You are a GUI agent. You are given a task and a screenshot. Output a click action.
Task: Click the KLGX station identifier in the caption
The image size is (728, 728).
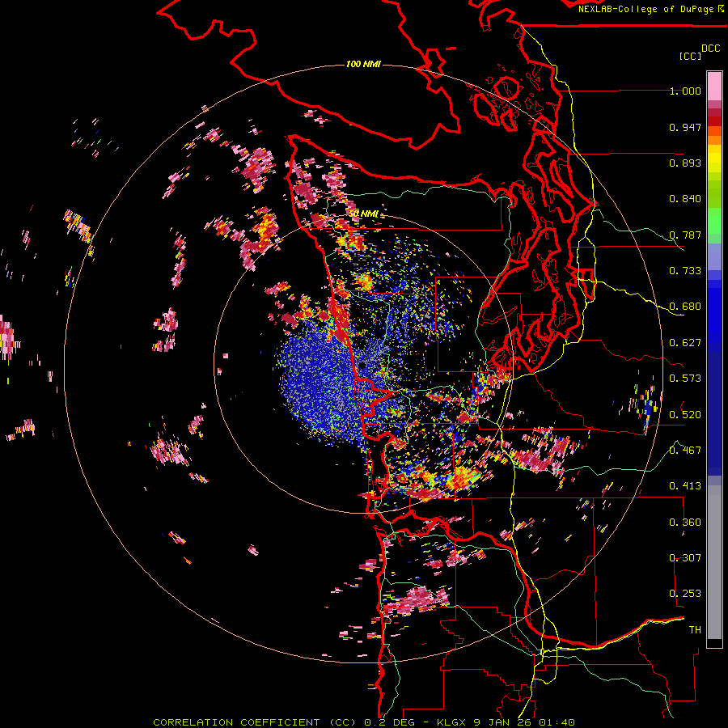[451, 722]
